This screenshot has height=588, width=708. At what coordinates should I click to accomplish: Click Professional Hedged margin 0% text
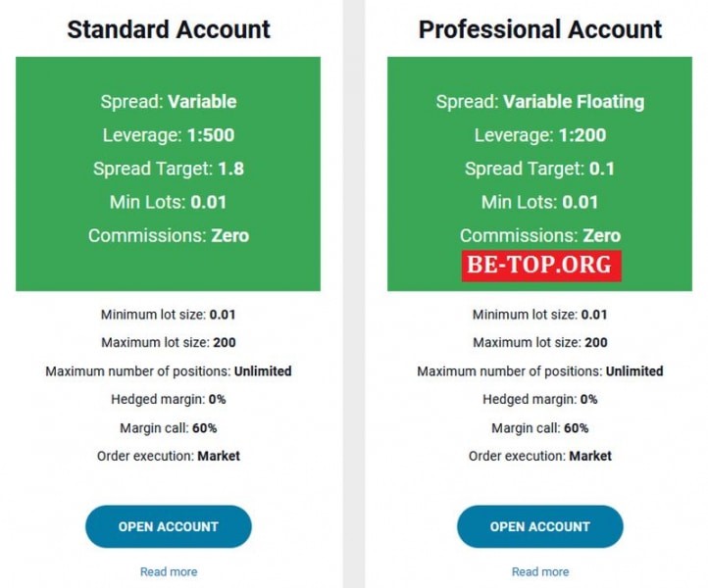pos(540,400)
